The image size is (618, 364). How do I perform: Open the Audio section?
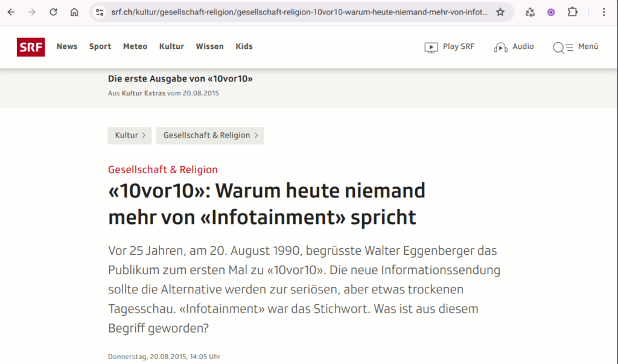click(514, 47)
